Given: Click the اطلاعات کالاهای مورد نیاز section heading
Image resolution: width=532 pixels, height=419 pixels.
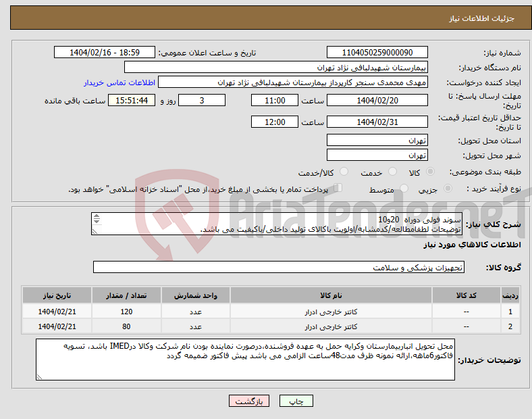Looking at the screenshot, I should (472, 245).
